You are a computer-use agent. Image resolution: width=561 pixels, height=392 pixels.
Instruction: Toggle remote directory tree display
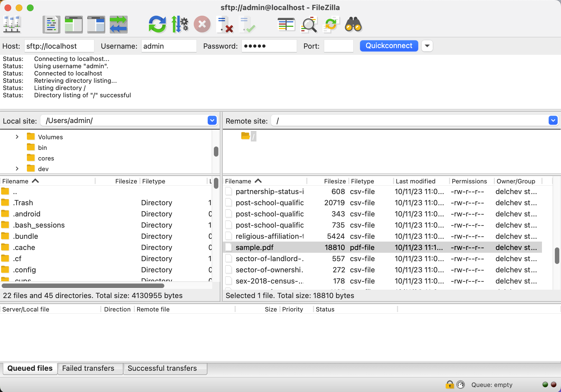[x=96, y=25]
